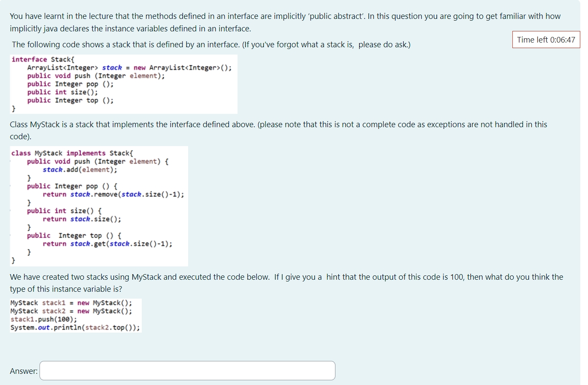The width and height of the screenshot is (588, 385).
Task: Click the stack.add(element) statement
Action: pos(79,169)
